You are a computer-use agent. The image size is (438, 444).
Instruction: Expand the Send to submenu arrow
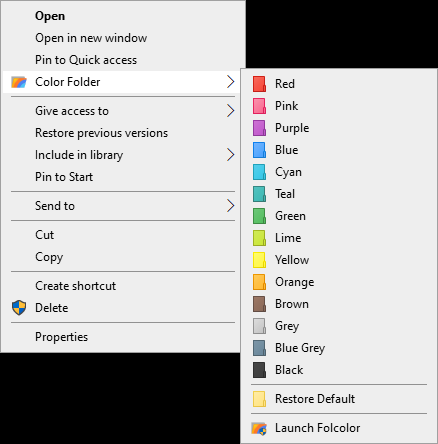pos(231,206)
